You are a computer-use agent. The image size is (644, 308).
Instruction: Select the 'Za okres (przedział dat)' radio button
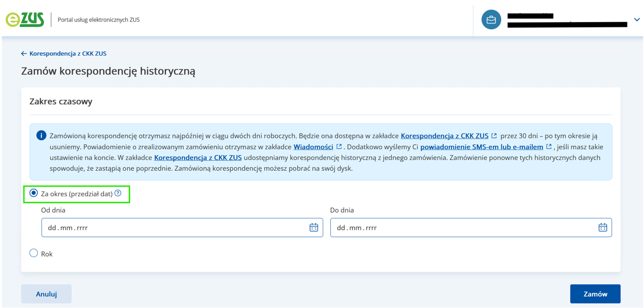[x=33, y=193]
